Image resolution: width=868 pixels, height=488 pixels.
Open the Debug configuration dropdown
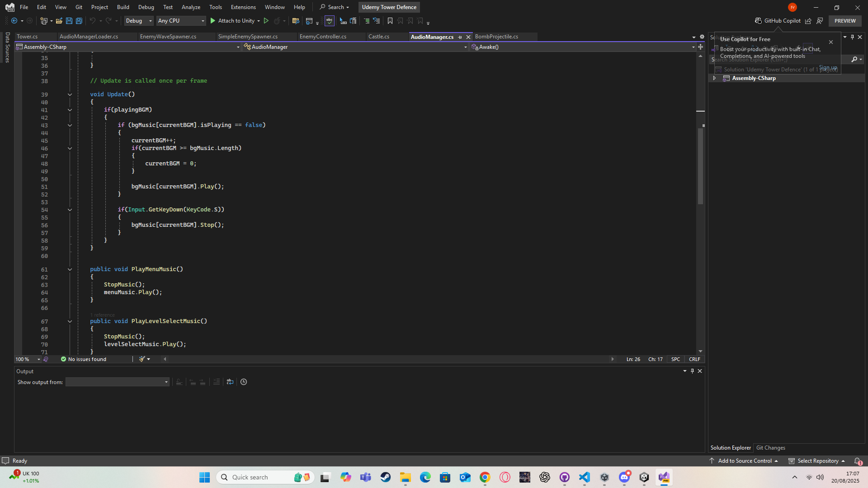[139, 21]
